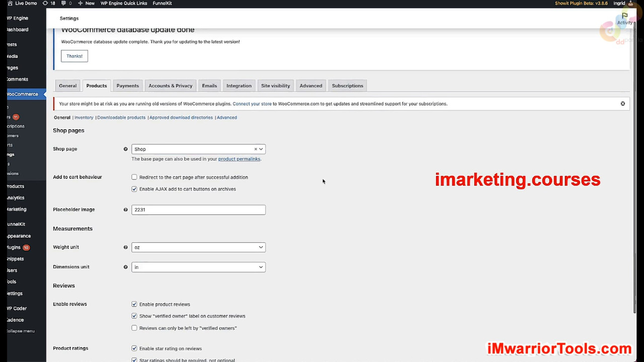This screenshot has width=644, height=362.
Task: Toggle Enable product reviews checkbox
Action: point(134,304)
